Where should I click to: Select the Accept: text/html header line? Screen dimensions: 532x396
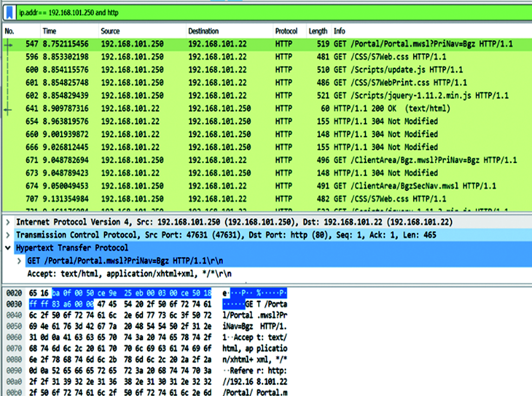coord(129,274)
